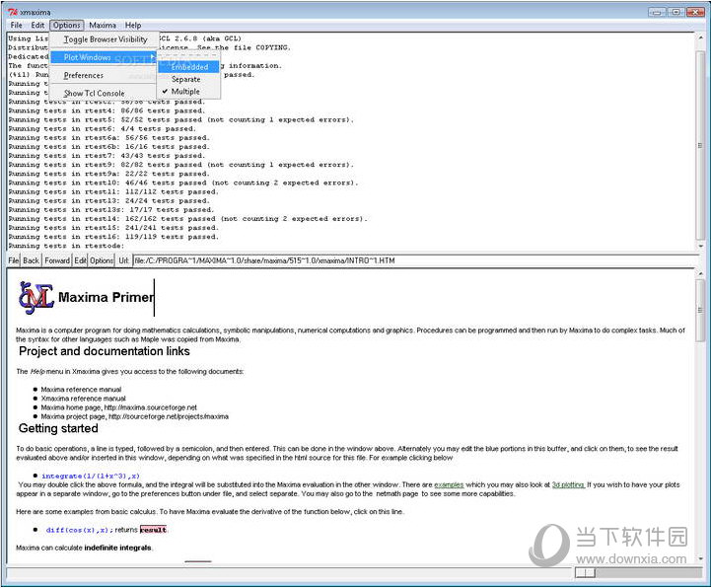Open the browser Options button
The image size is (711, 588).
click(x=102, y=260)
